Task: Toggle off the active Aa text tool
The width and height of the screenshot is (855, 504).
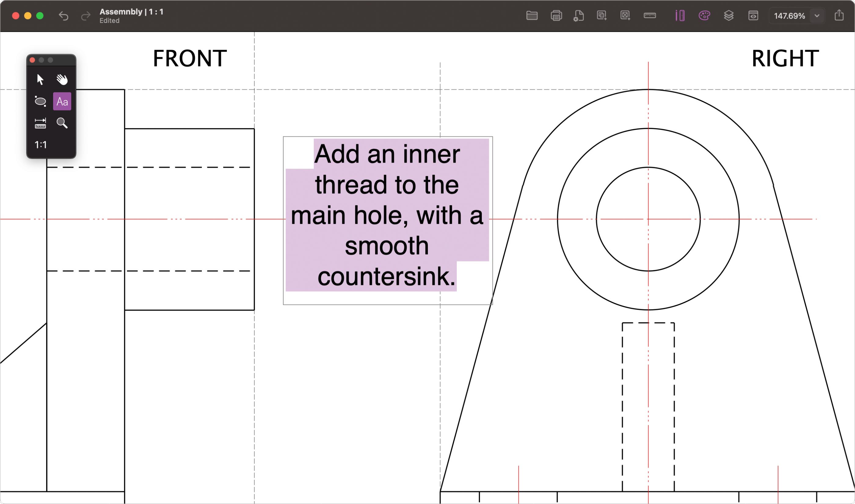Action: tap(62, 101)
